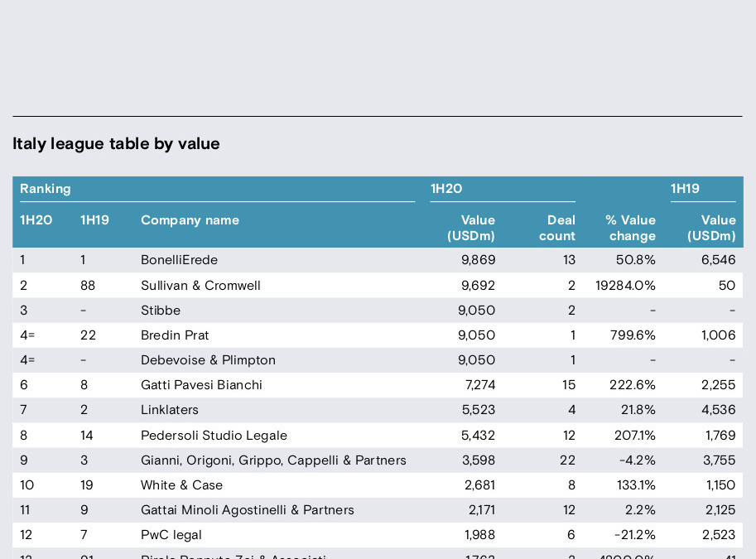Viewport: 756px width, 559px height.
Task: Click the 2,681 value for White & Case
Action: pos(479,485)
